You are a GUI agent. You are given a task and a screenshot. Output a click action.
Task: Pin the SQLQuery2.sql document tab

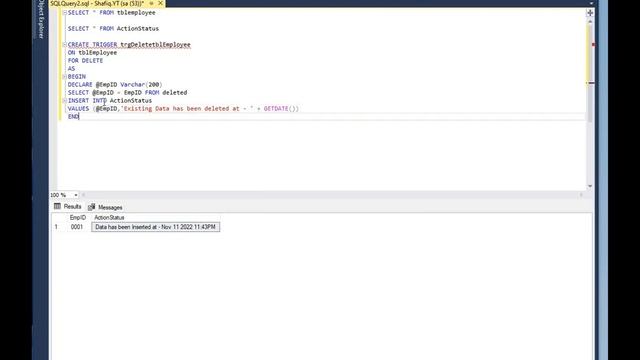pyautogui.click(x=151, y=3)
